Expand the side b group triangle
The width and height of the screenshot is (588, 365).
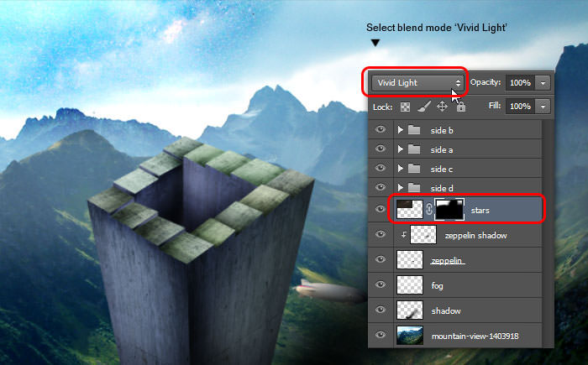pos(400,130)
